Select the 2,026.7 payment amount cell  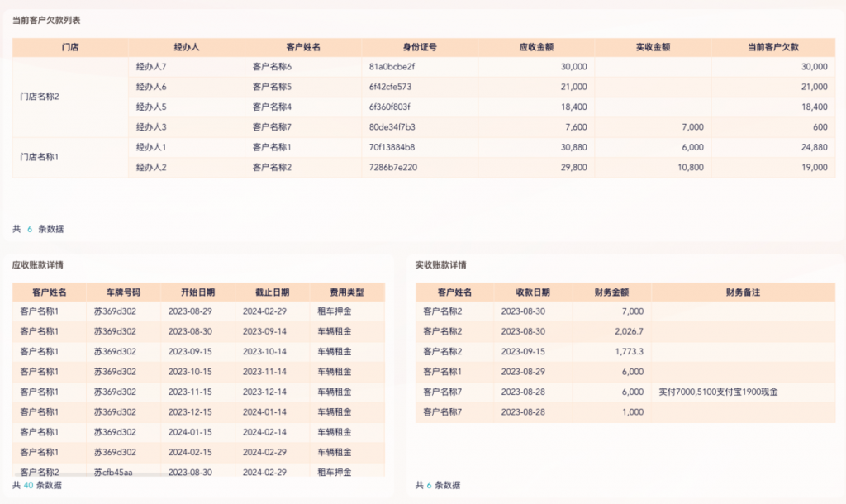629,331
